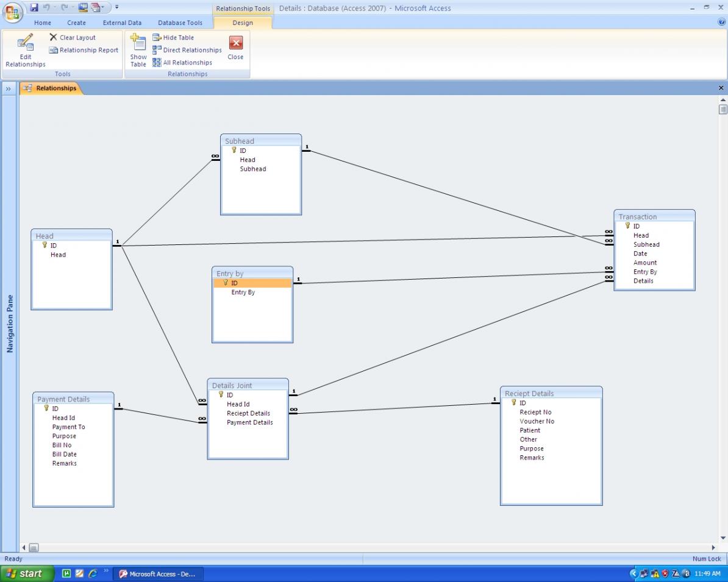Select Details field in Transaction table
728x582 pixels.
click(643, 281)
